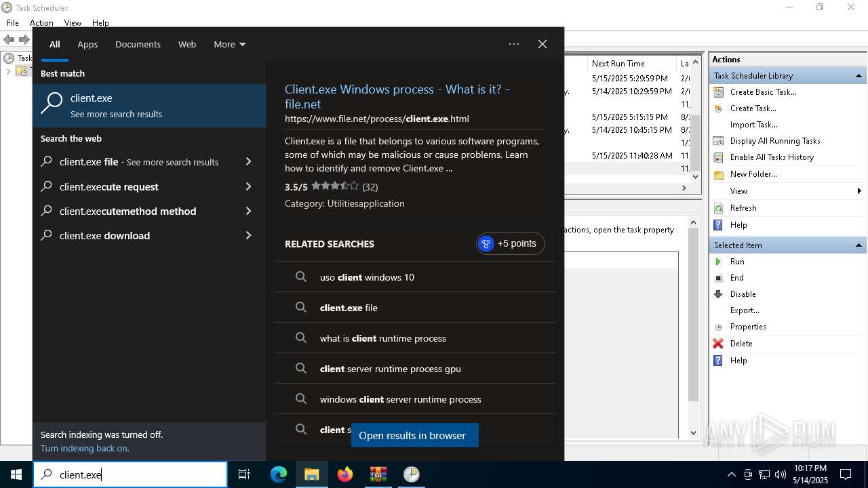Click the +5 points rewards badge

511,243
